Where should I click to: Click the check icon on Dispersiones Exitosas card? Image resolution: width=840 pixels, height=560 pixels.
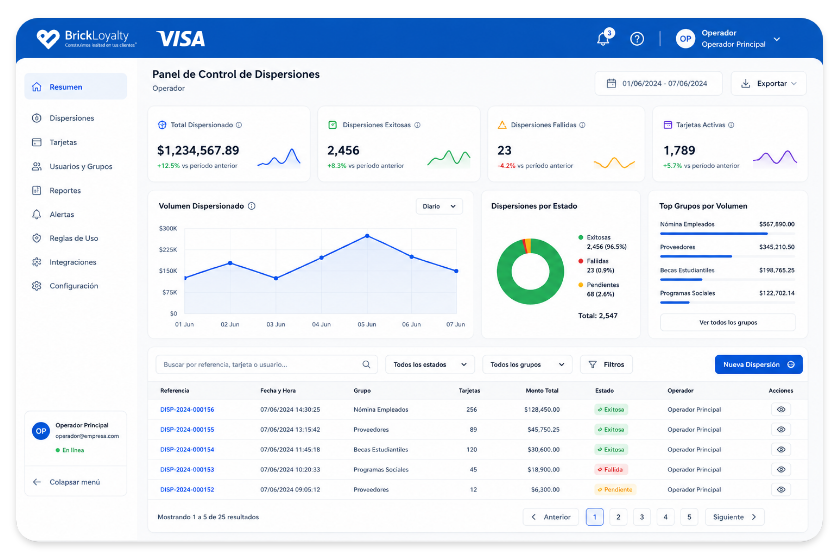pyautogui.click(x=332, y=125)
